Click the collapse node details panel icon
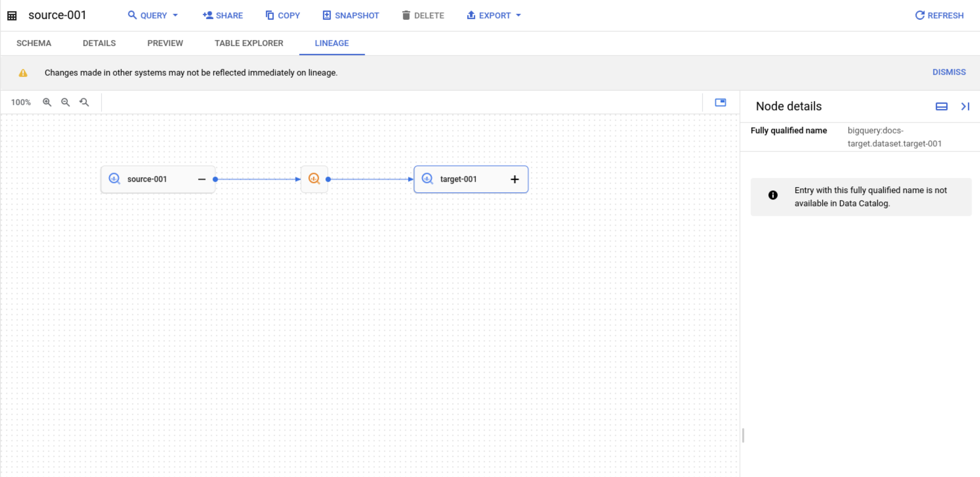This screenshot has width=980, height=477. pyautogui.click(x=964, y=106)
